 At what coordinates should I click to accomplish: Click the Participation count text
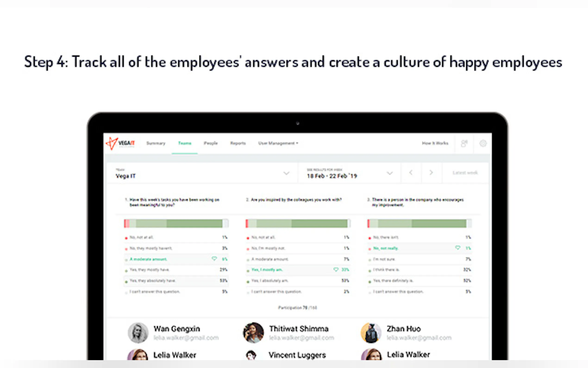(297, 308)
